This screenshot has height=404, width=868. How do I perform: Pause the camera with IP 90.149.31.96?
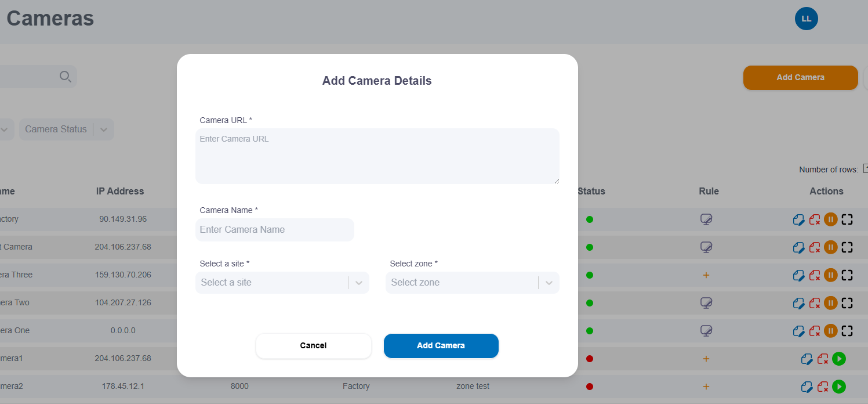pos(831,219)
